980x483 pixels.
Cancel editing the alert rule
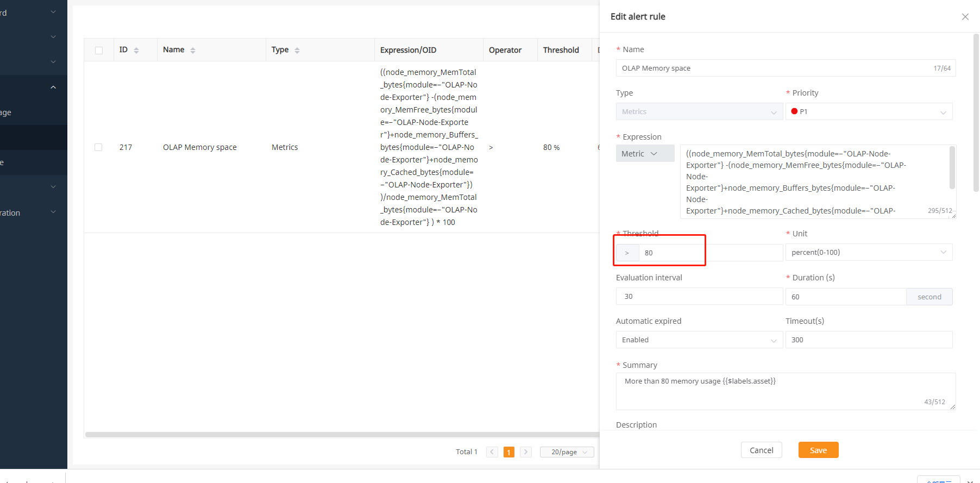tap(761, 450)
